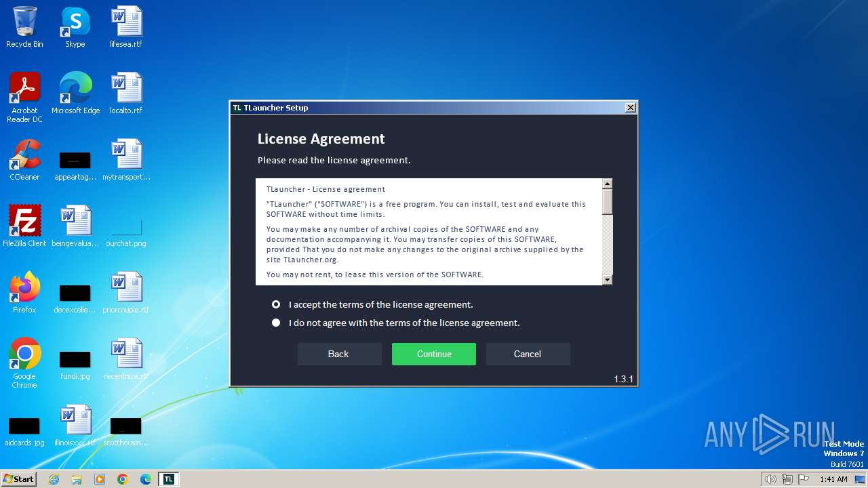The height and width of the screenshot is (488, 868).
Task: Select decexcelle file icon
Action: [75, 298]
